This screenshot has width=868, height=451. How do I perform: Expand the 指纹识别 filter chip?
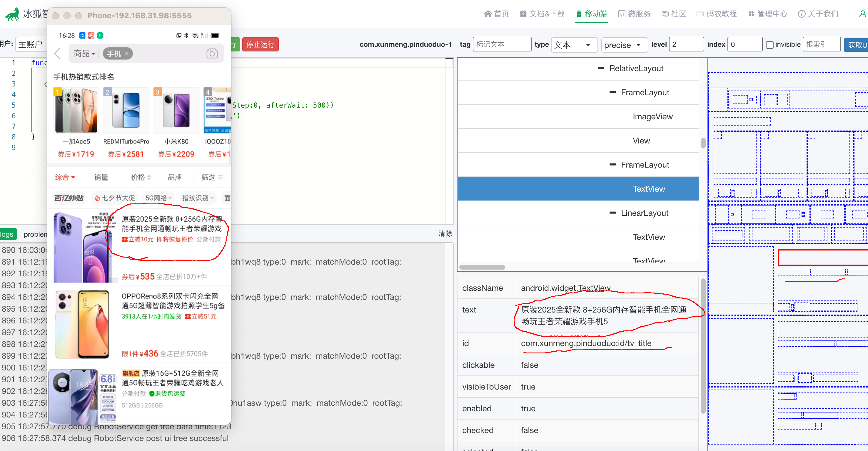pyautogui.click(x=198, y=198)
